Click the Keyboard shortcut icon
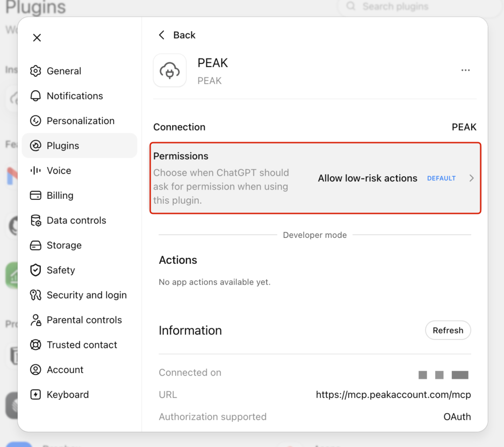 point(35,395)
